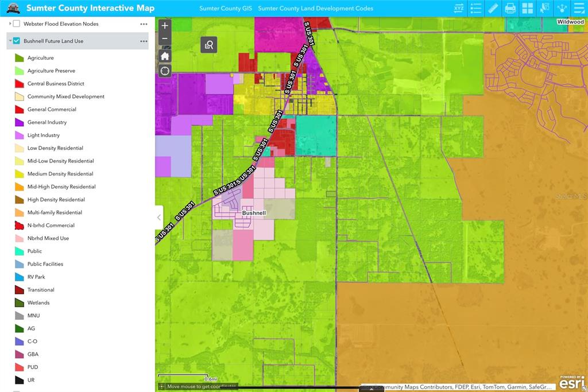Viewport: 588px width, 392px height.
Task: Open the layer list widget
Action: click(x=475, y=8)
